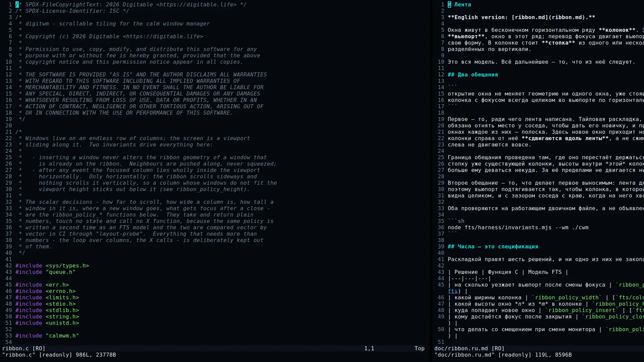Click the bold '**сдвигаются вдоль ленты**' text
Viewport: 644px width, 362px height.
pyautogui.click(x=565, y=138)
